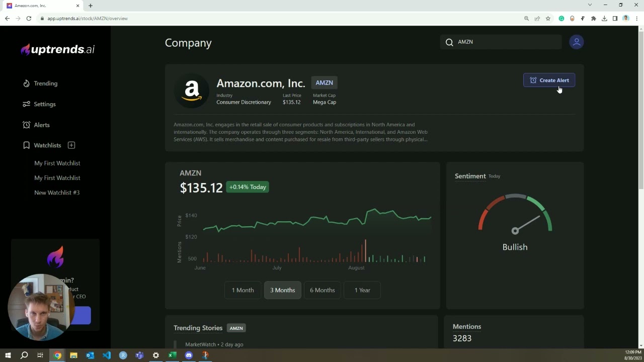Image resolution: width=644 pixels, height=362 pixels.
Task: Click the share page icon
Action: 537,19
